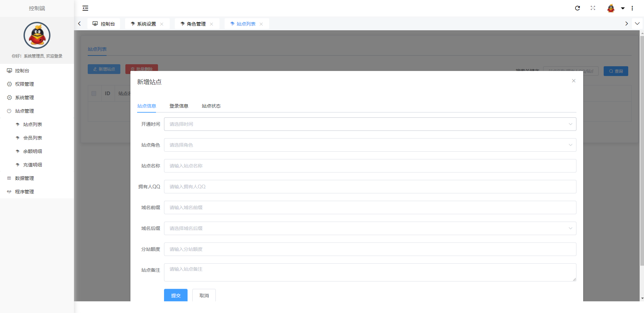Click the table icon beside 数据管理
This screenshot has height=313, width=644.
[x=9, y=178]
